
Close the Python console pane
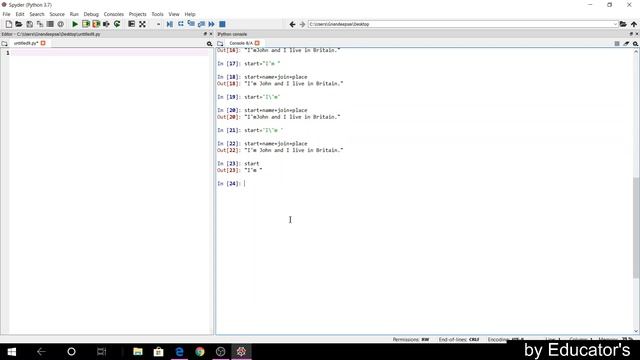click(x=637, y=34)
